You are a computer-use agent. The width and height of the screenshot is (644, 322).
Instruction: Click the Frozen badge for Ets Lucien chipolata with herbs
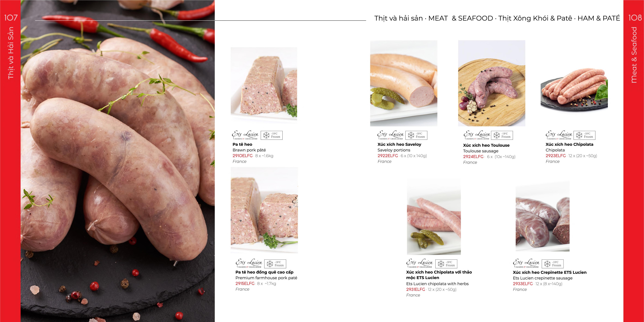(x=446, y=264)
